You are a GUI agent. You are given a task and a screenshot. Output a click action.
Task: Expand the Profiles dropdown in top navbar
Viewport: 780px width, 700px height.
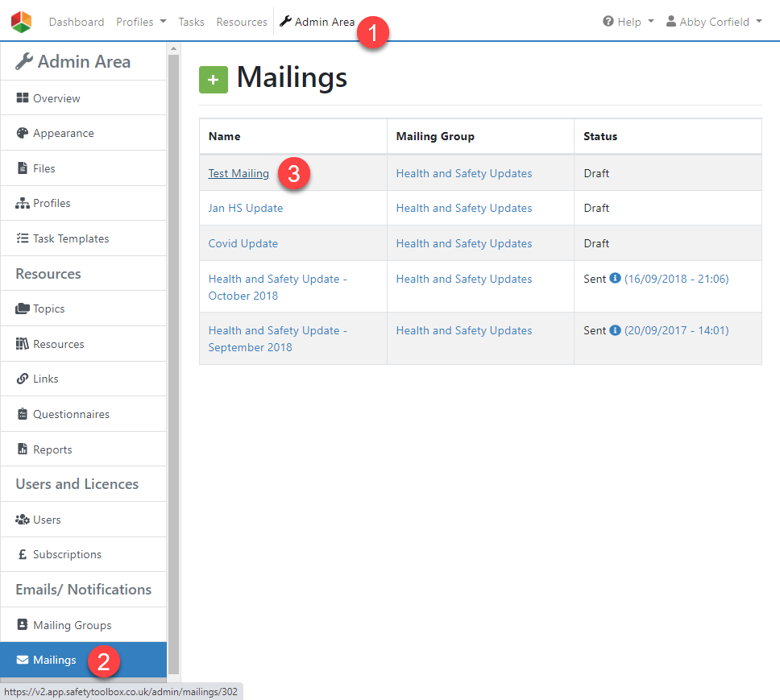click(x=141, y=22)
